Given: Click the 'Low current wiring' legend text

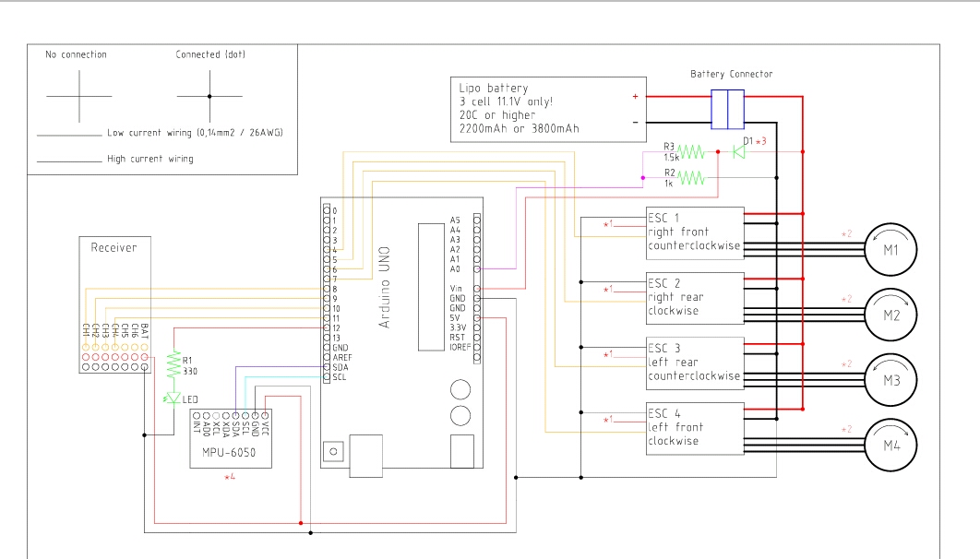Looking at the screenshot, I should 195,133.
